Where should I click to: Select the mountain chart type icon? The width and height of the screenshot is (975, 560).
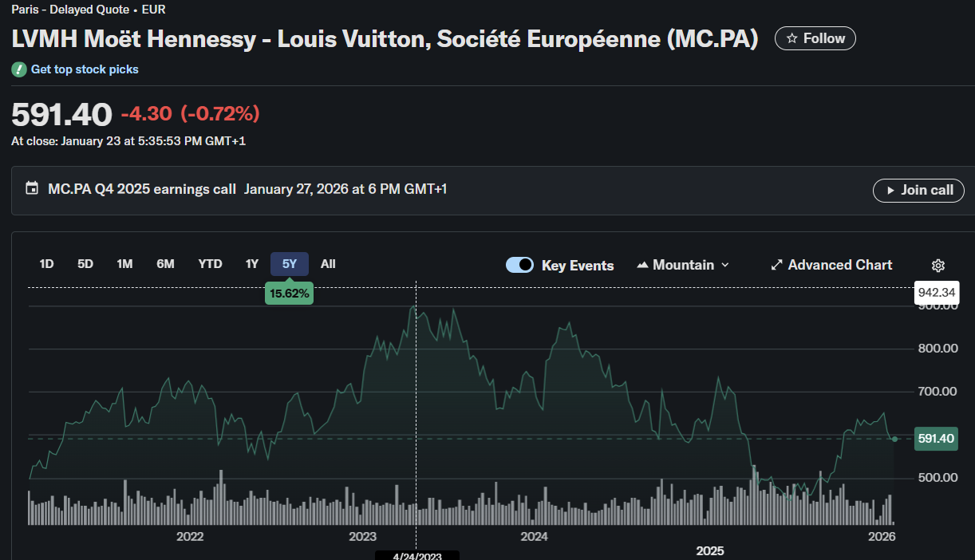[x=643, y=264]
